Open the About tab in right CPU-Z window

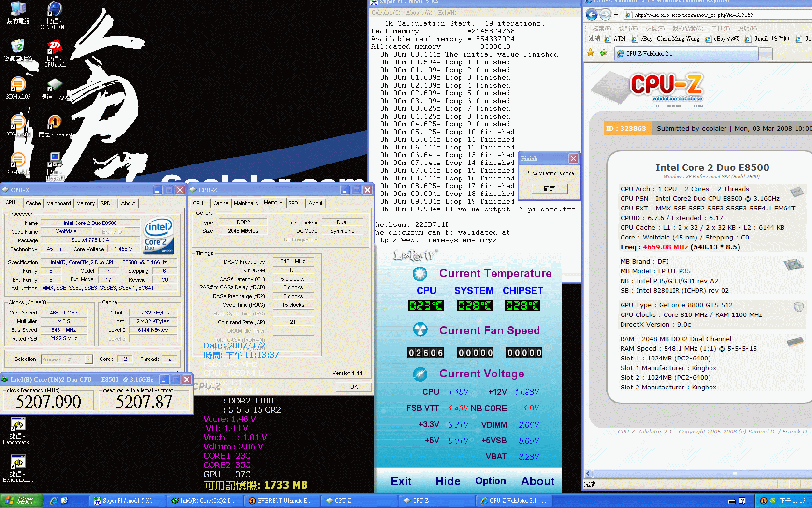click(x=316, y=203)
